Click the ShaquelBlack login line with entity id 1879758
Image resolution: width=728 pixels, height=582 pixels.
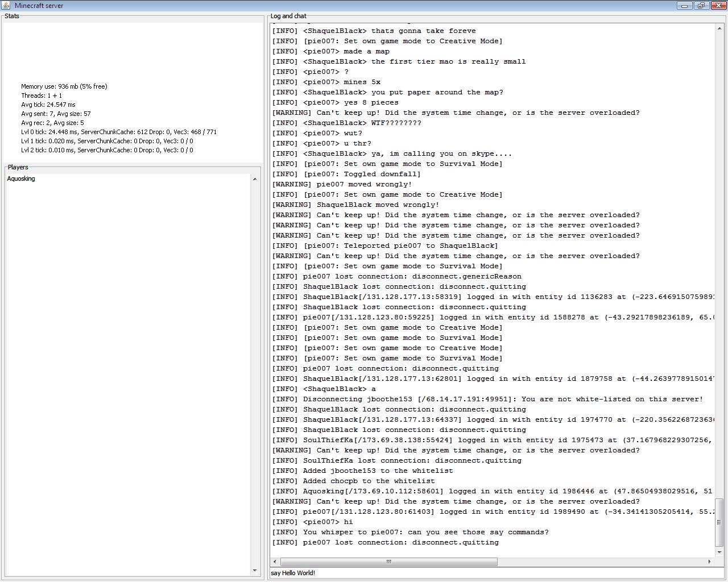493,379
